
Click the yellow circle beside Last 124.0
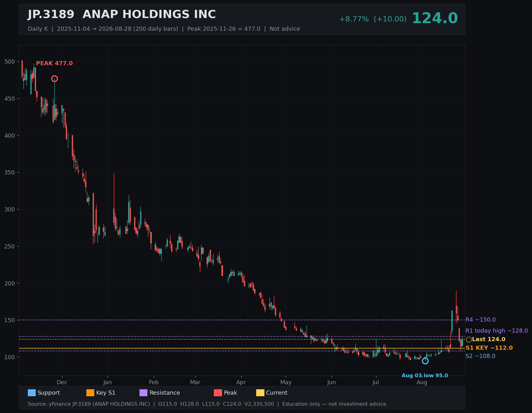coord(469,340)
